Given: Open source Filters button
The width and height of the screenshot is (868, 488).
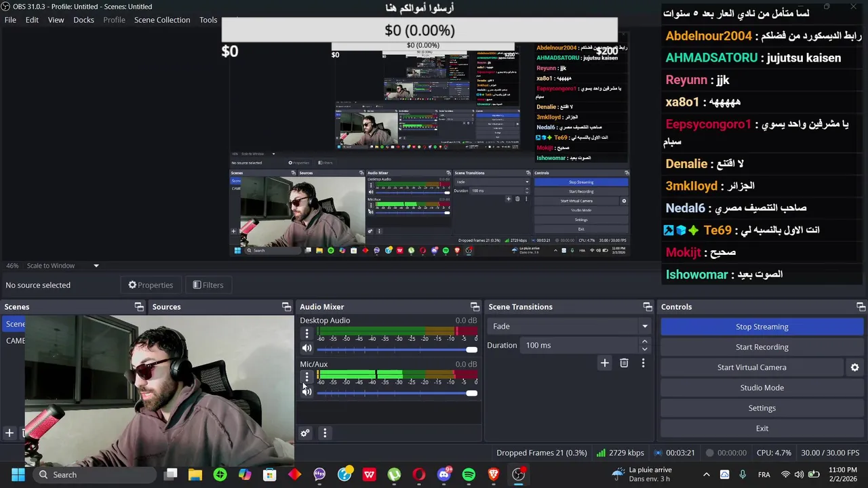Looking at the screenshot, I should (208, 285).
